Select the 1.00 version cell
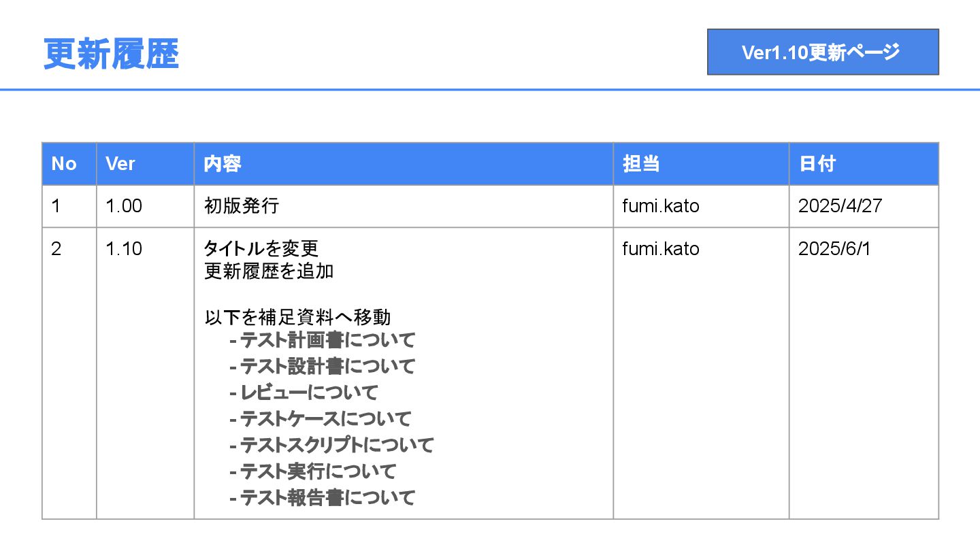 coord(124,206)
